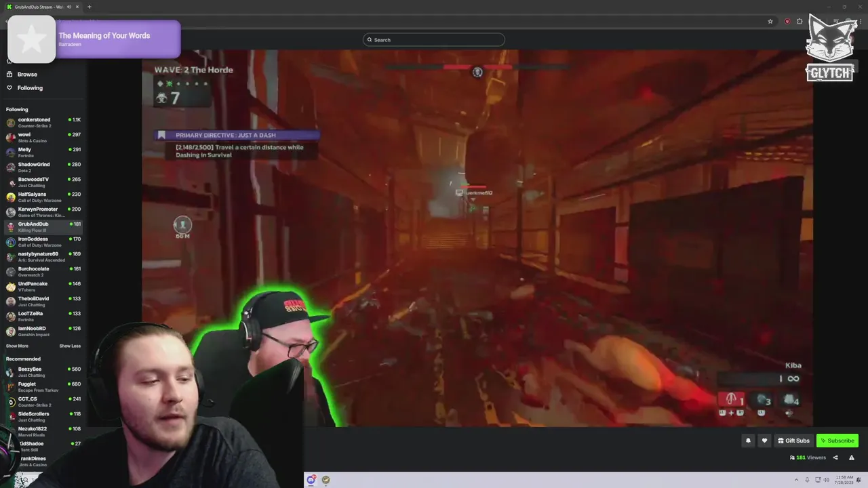Click taskbar volume speaker icon

(x=827, y=480)
